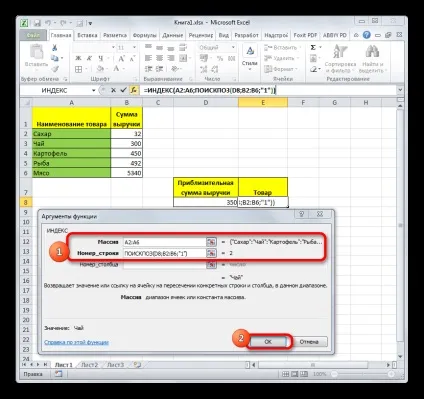Click the increase font size icon
Screen dimensions: 424x399
click(121, 58)
